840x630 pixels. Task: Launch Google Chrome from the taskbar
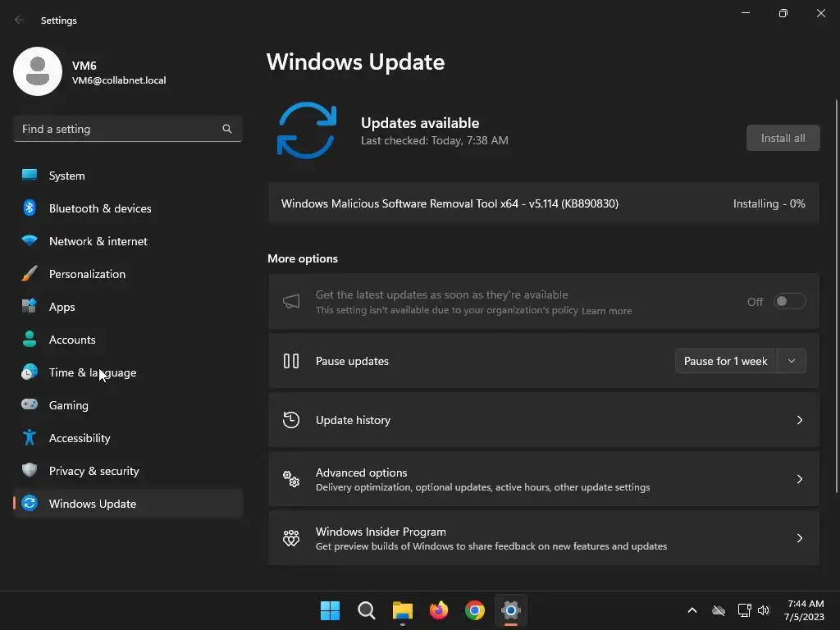475,610
